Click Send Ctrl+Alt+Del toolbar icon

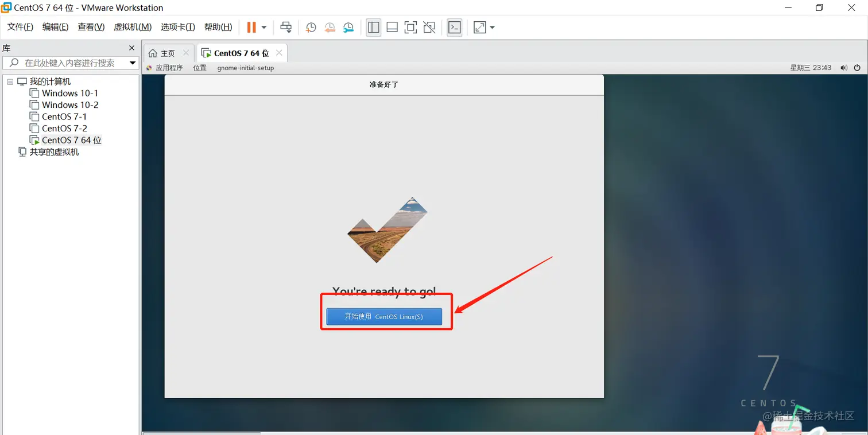click(x=286, y=27)
